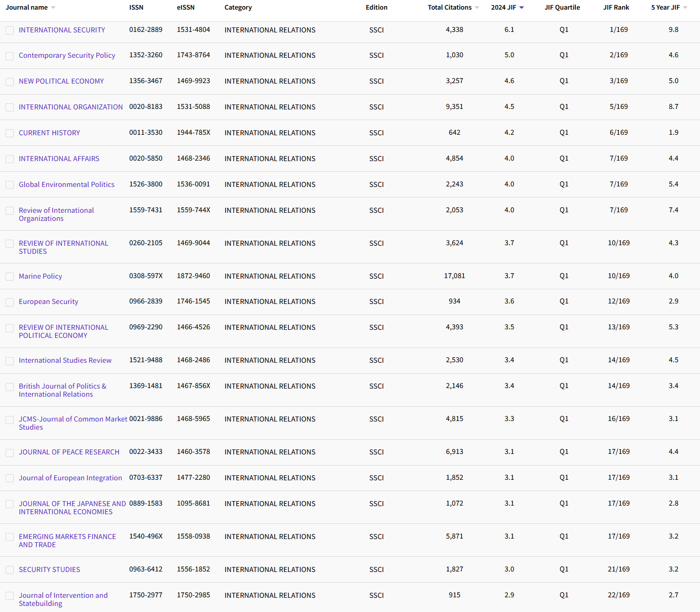700x612 pixels.
Task: Check the CURRENT HISTORY row box
Action: (10, 133)
